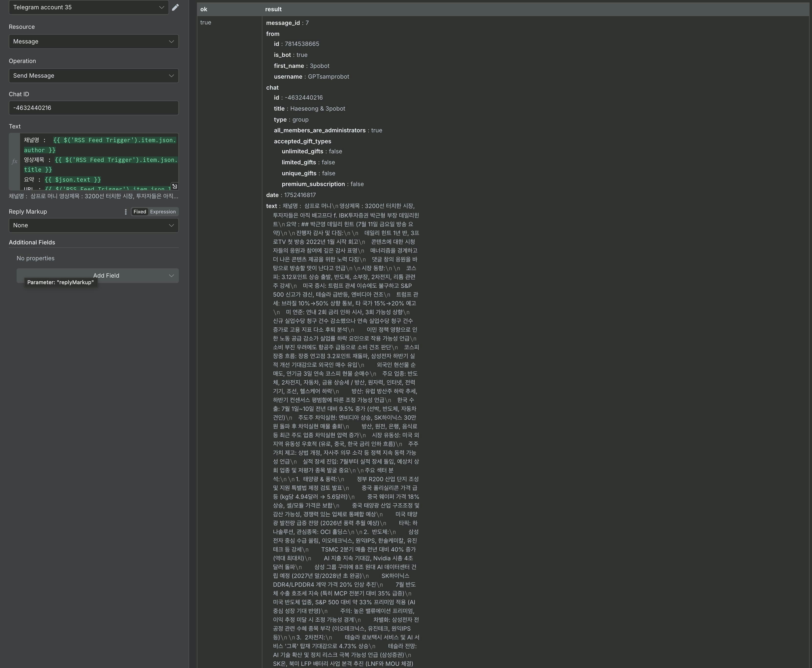Open the Operation dropdown showing Send Message
This screenshot has width=812, height=668.
coord(94,76)
